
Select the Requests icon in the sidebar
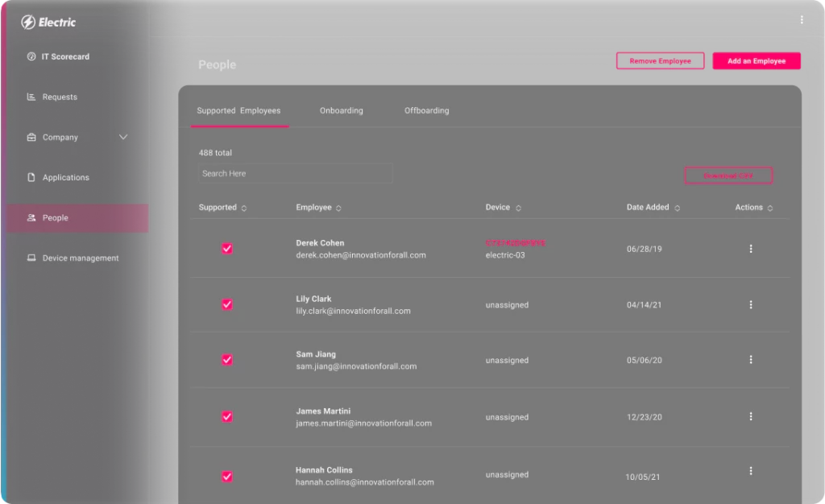[31, 97]
